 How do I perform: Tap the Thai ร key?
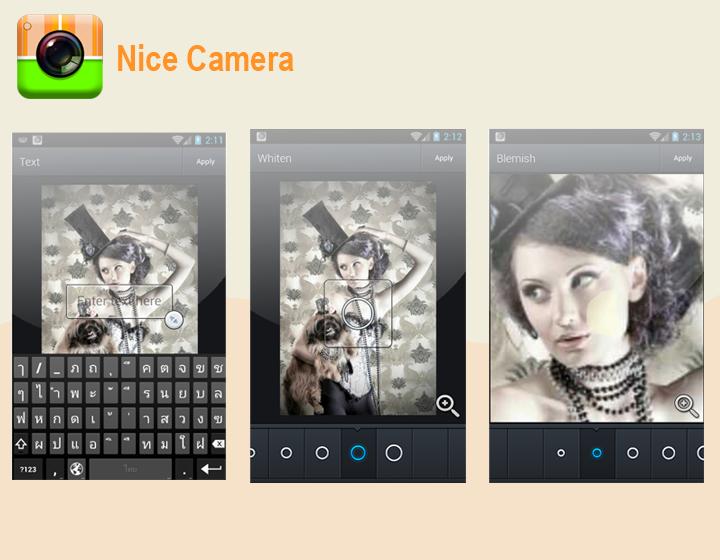click(x=146, y=393)
